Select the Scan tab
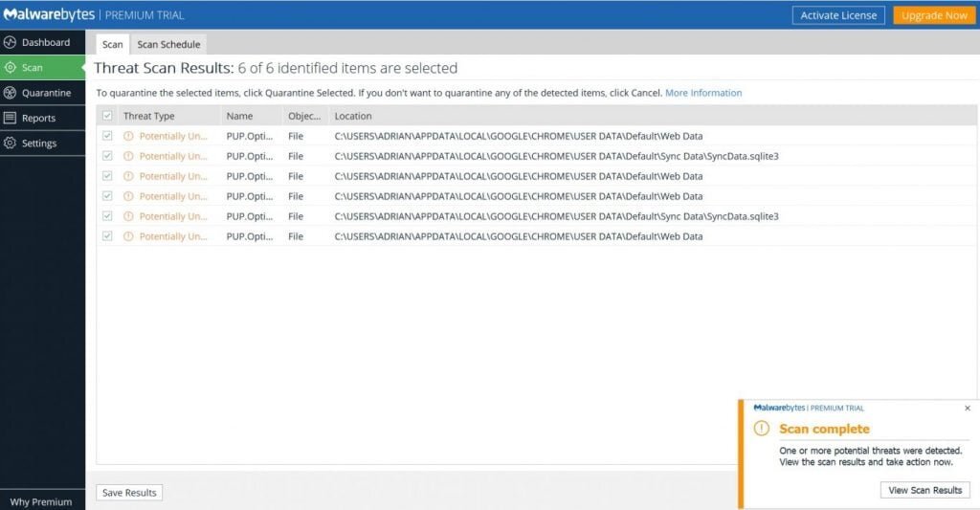Viewport: 980px width, 510px height. pyautogui.click(x=113, y=44)
